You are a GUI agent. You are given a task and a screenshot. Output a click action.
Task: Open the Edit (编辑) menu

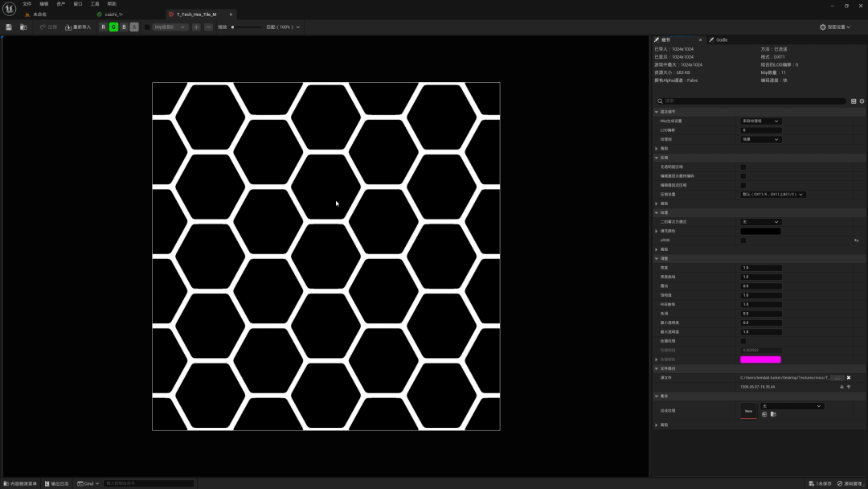[43, 4]
